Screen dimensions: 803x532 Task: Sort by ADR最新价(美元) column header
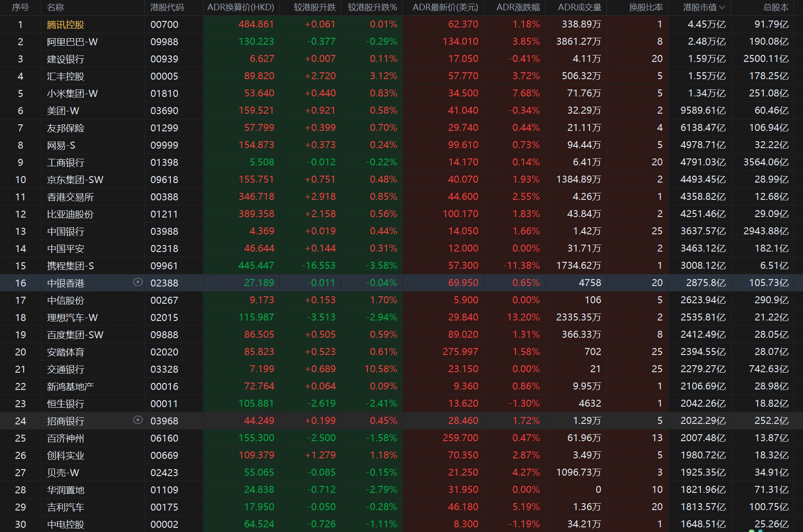(445, 7)
